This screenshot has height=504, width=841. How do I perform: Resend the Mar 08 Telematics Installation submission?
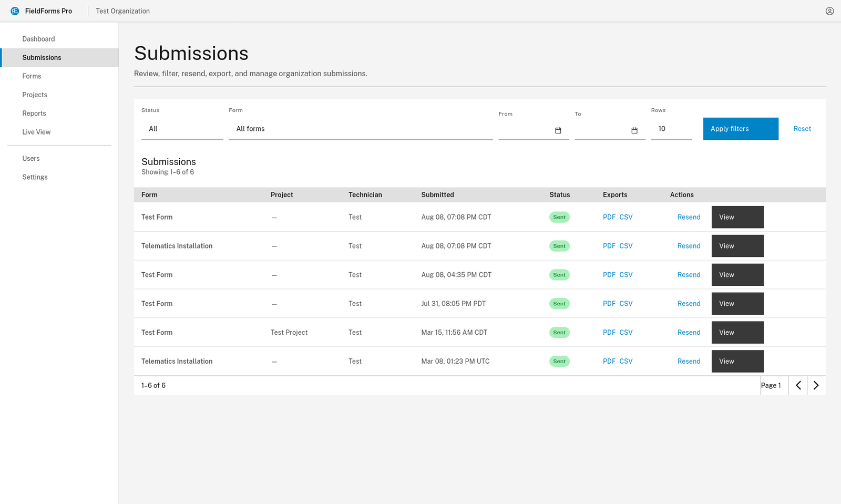(689, 362)
